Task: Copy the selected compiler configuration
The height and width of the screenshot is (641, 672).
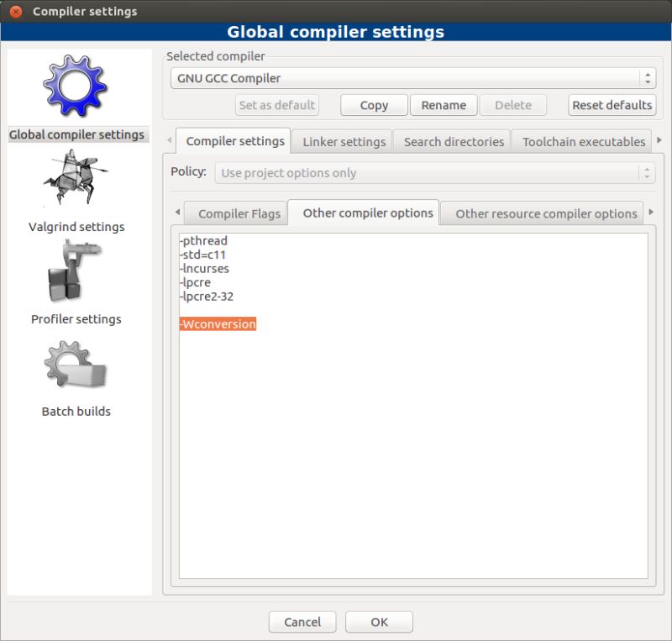Action: (373, 105)
